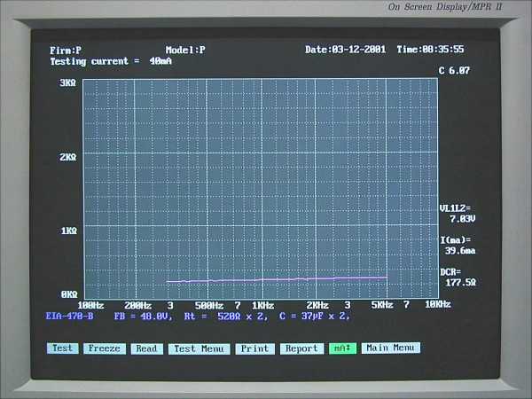
Task: Click the Date:03-12-2001 text
Action: coord(345,50)
